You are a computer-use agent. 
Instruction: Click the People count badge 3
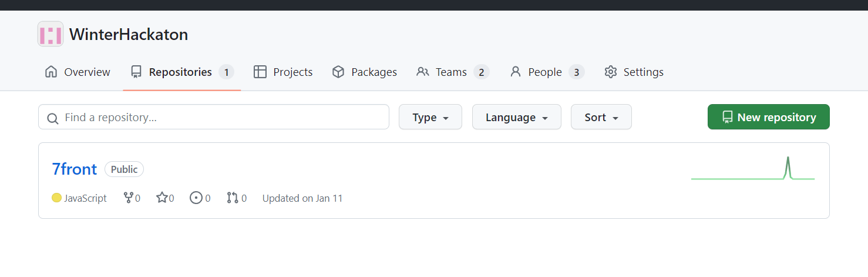pos(577,72)
